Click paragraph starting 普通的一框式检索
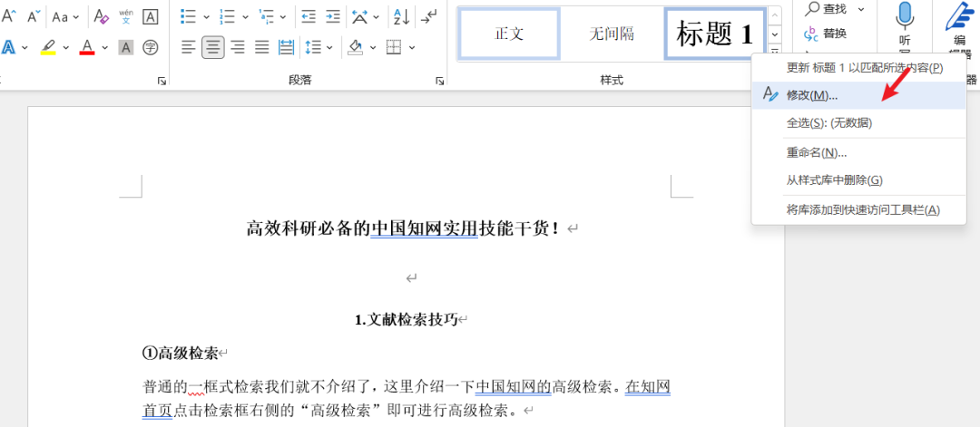This screenshot has width=980, height=427. pos(407,399)
